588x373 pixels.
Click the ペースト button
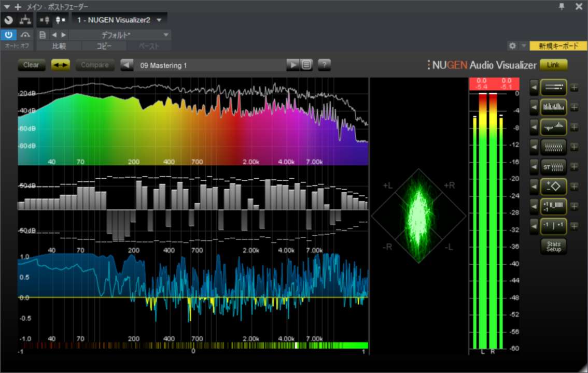(149, 46)
